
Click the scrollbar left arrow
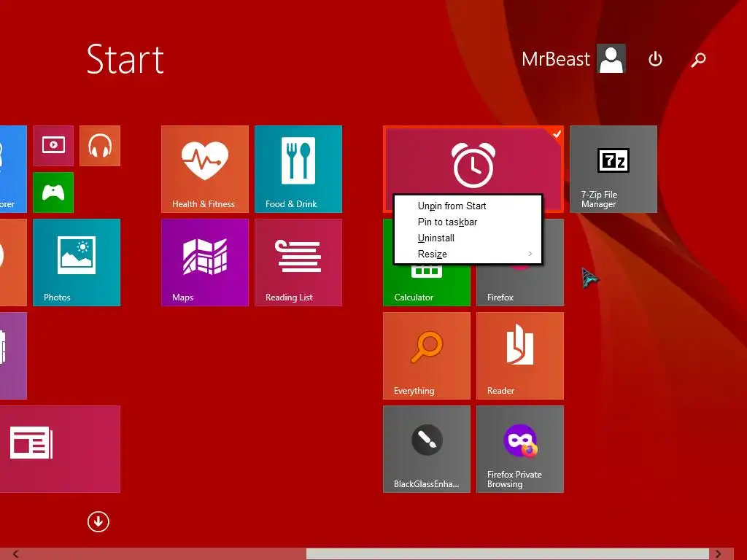(x=16, y=554)
